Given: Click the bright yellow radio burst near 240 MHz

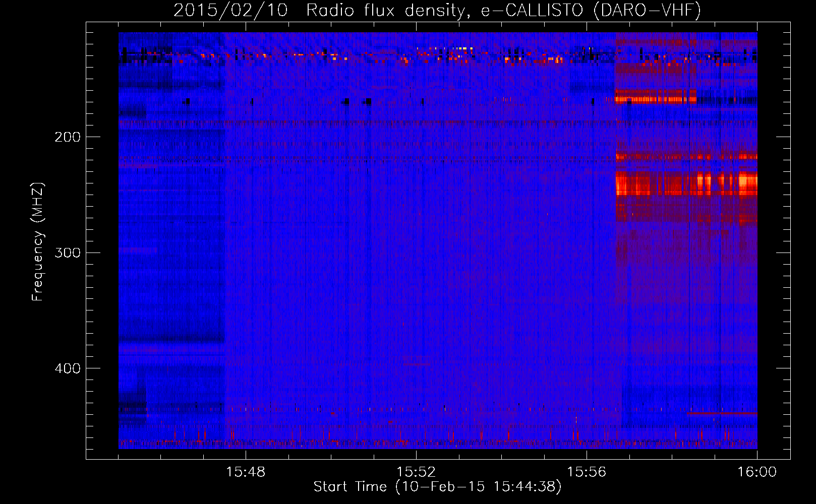Looking at the screenshot, I should point(686,183).
